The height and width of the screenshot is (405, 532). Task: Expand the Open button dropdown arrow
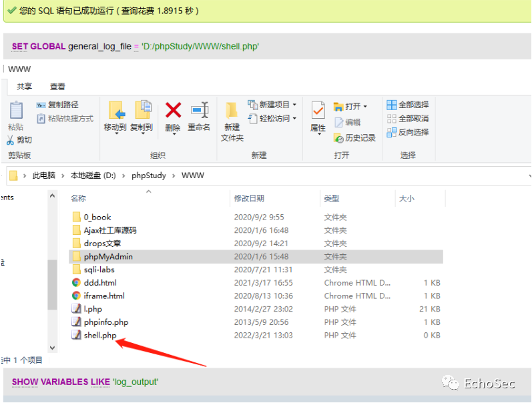tap(365, 107)
